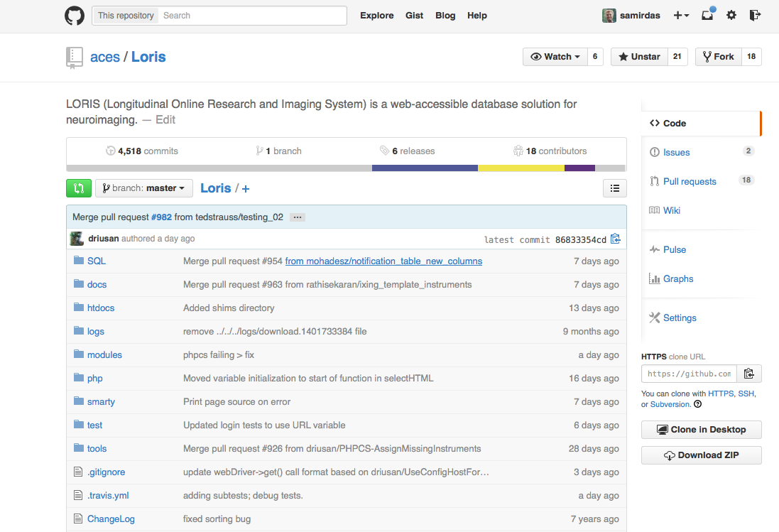Image resolution: width=779 pixels, height=532 pixels.
Task: Copy the commit SHA to clipboard
Action: (x=615, y=239)
